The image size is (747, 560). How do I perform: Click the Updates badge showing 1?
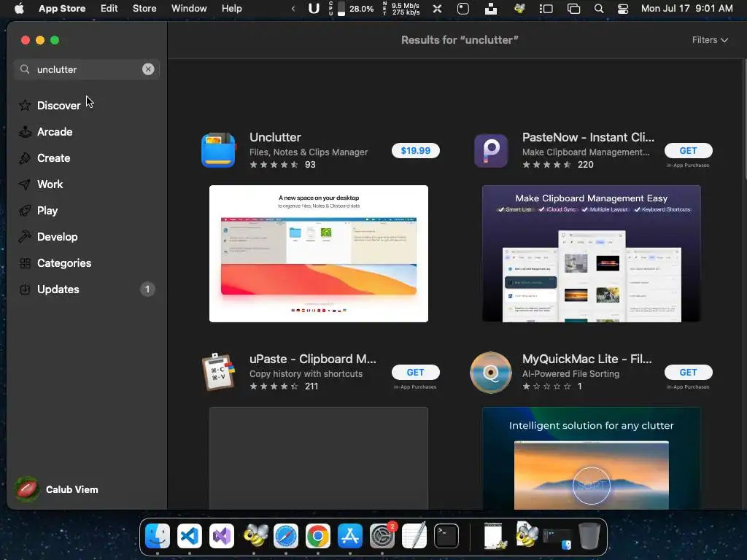(147, 289)
